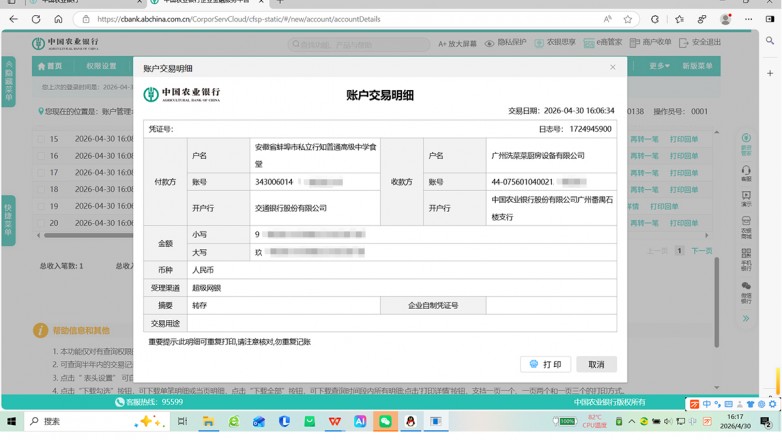Tick the checkbox of row 15
The image size is (782, 440).
pyautogui.click(x=41, y=139)
